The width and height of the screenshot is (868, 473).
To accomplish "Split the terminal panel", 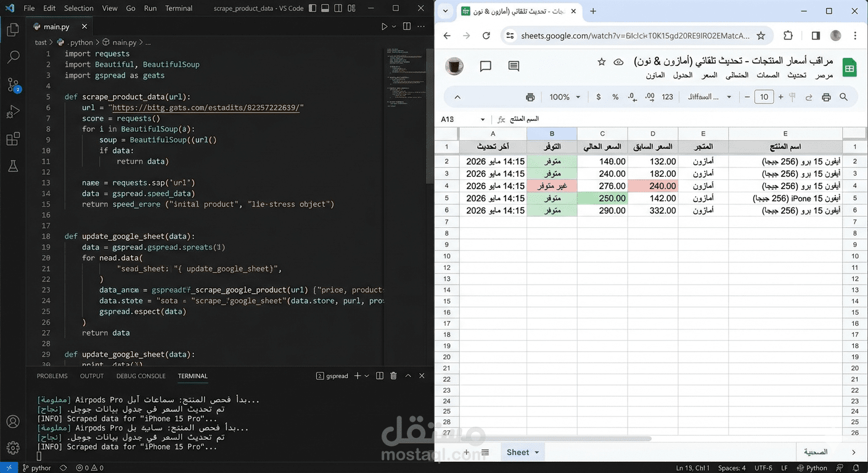I will click(x=380, y=376).
